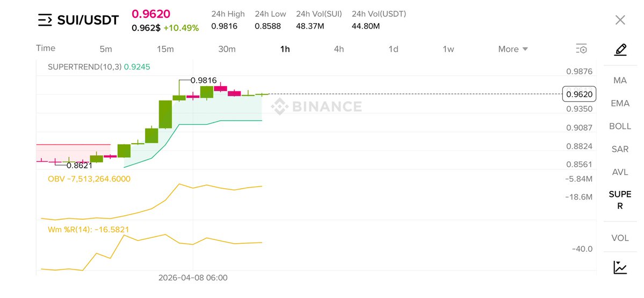Select the drawing pencil tool

pyautogui.click(x=620, y=50)
